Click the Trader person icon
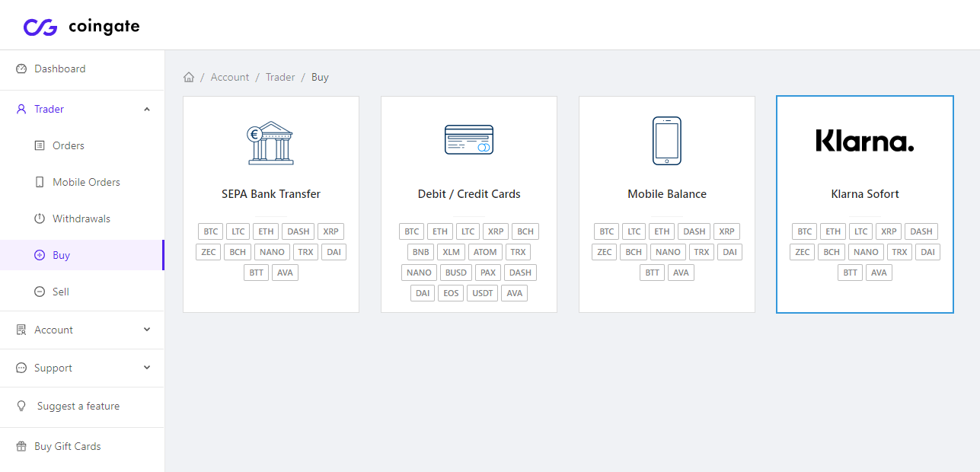 pyautogui.click(x=21, y=109)
